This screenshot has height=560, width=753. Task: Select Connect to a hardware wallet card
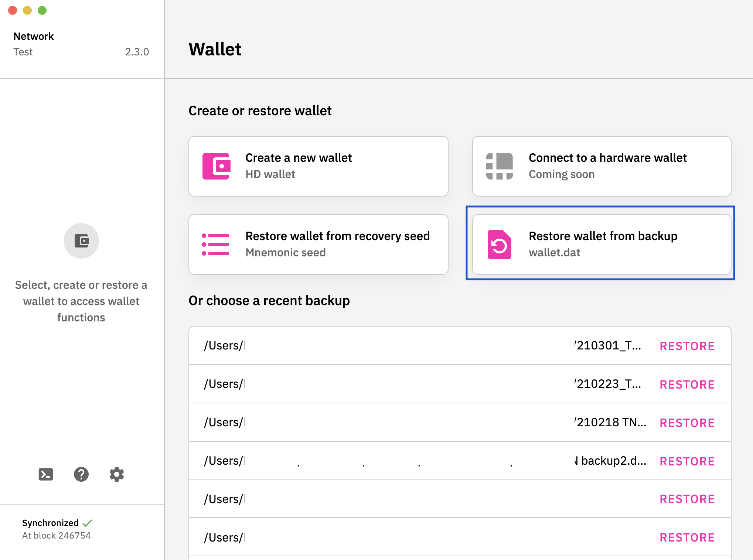(602, 166)
